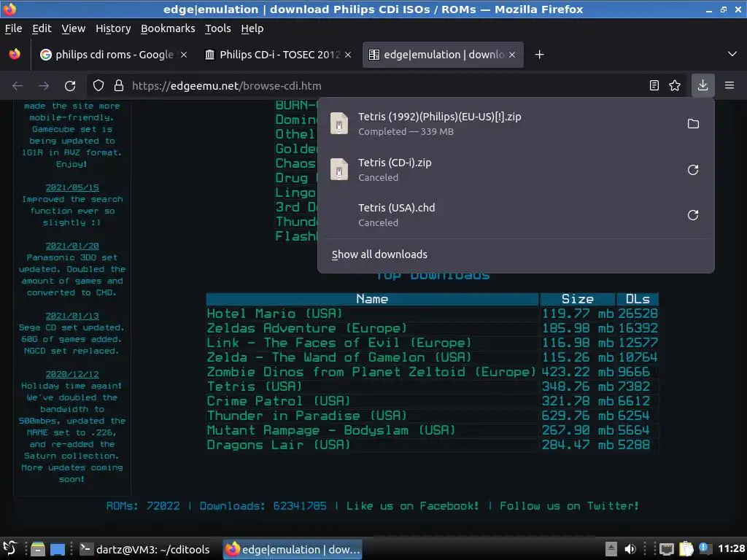Click the 2021/05/15 news date
747x560 pixels.
tap(72, 187)
